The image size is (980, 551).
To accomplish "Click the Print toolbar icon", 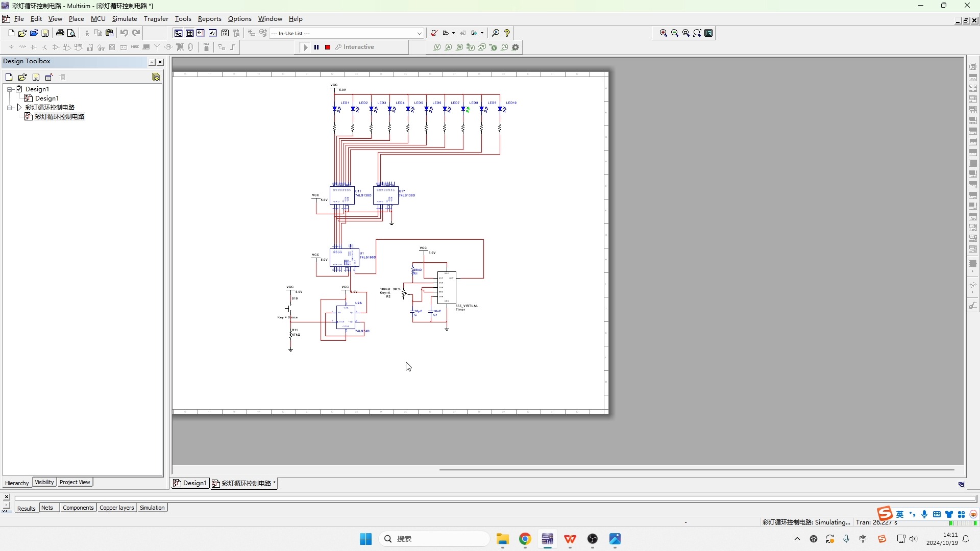I will (x=60, y=33).
